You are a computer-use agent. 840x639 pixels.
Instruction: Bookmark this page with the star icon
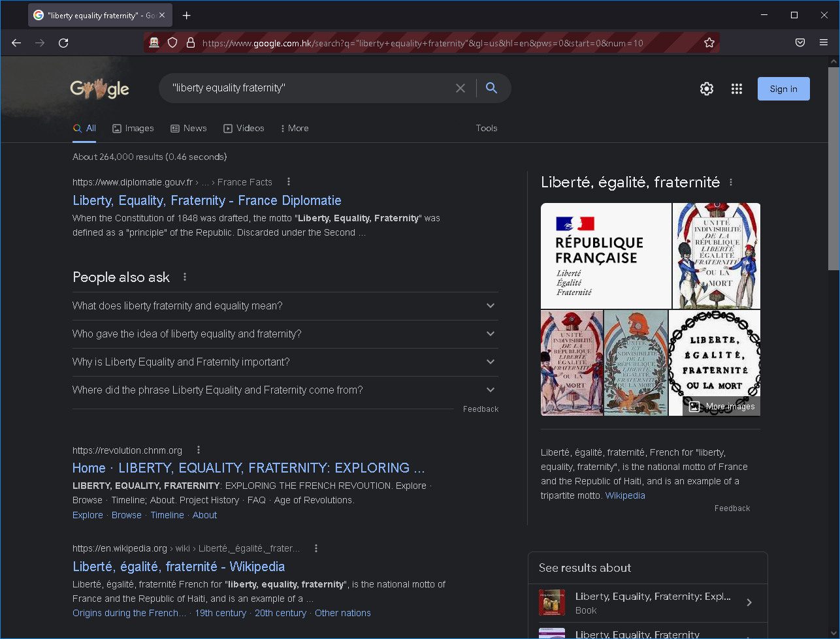tap(709, 43)
